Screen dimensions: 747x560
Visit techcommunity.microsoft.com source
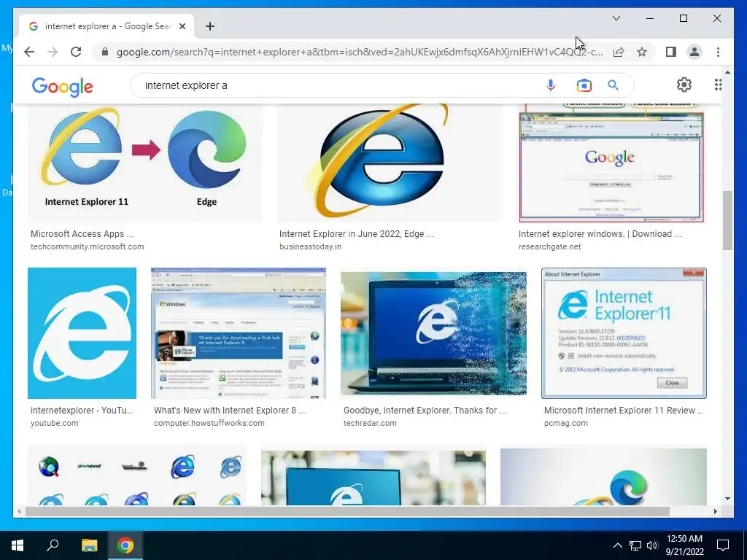[x=88, y=246]
